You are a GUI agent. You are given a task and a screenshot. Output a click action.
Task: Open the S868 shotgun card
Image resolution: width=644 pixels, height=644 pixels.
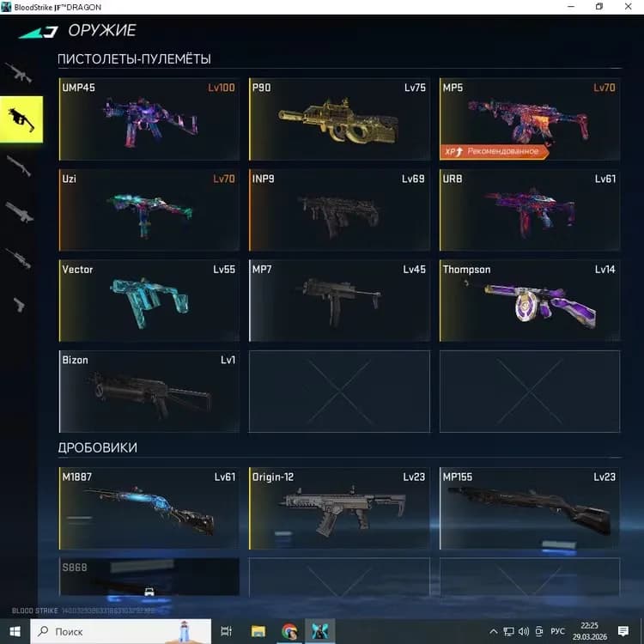pos(149,577)
